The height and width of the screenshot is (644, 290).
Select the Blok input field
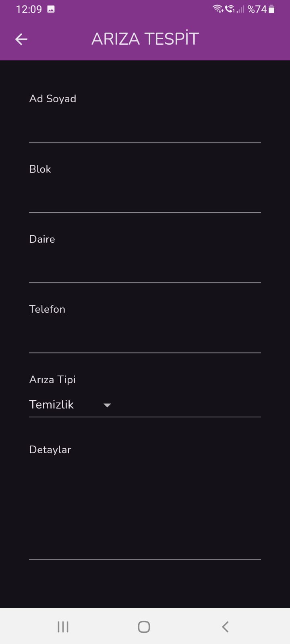(145, 197)
